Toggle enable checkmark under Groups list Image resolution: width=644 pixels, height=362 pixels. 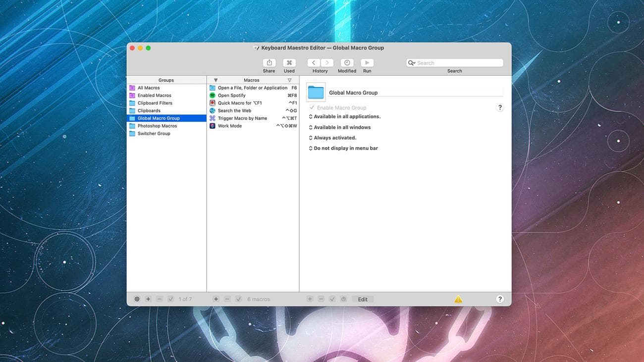pyautogui.click(x=170, y=299)
